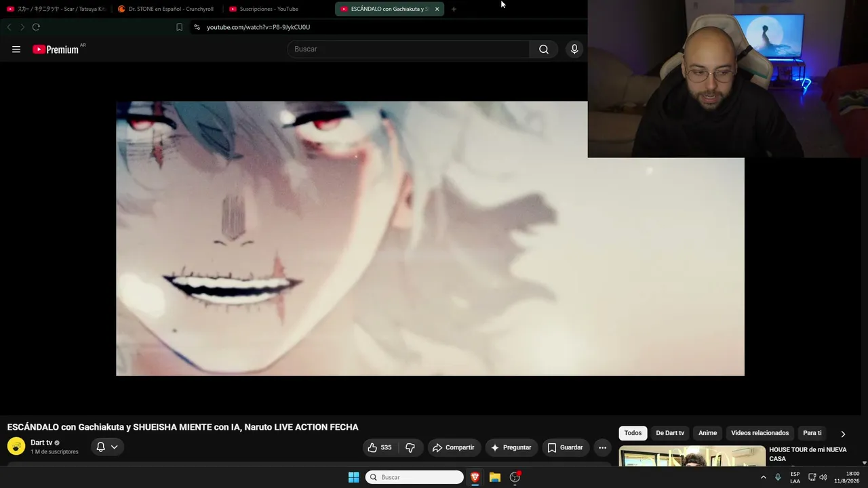Click the browser address bar URL
Image resolution: width=868 pixels, height=488 pixels.
coord(258,27)
